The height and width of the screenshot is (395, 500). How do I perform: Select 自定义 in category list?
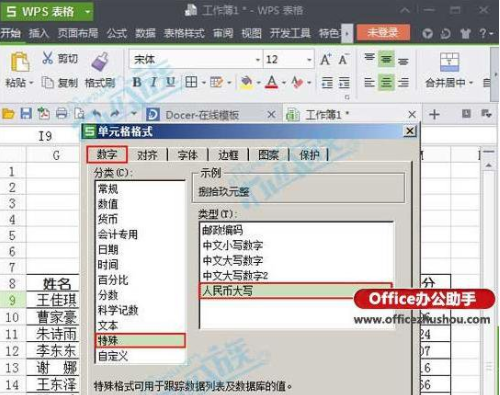pos(140,356)
